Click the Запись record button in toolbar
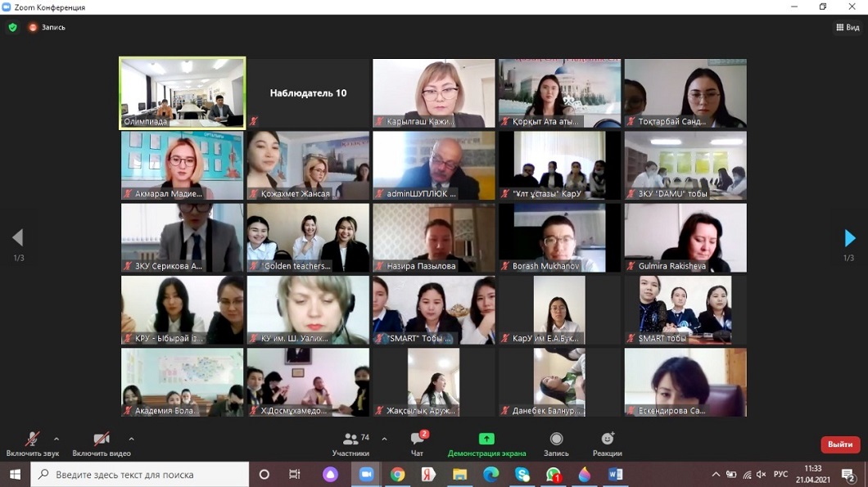The height and width of the screenshot is (487, 868). coord(556,444)
